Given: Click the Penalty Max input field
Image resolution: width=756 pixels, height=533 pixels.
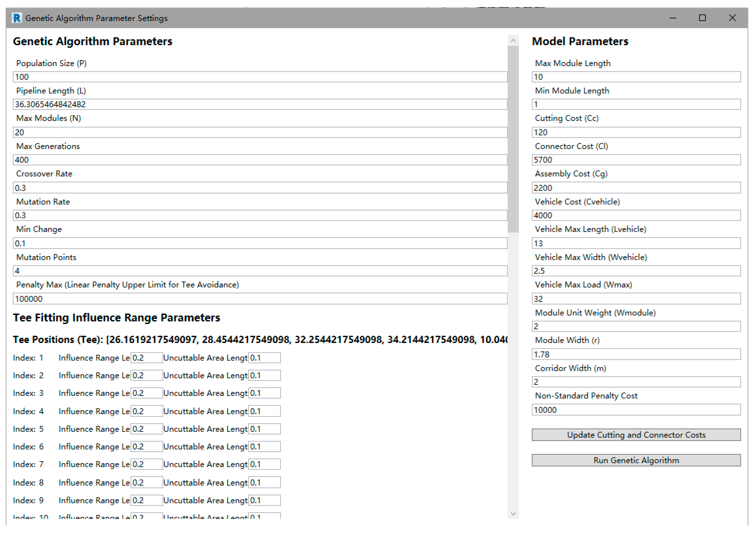Looking at the screenshot, I should [x=260, y=299].
